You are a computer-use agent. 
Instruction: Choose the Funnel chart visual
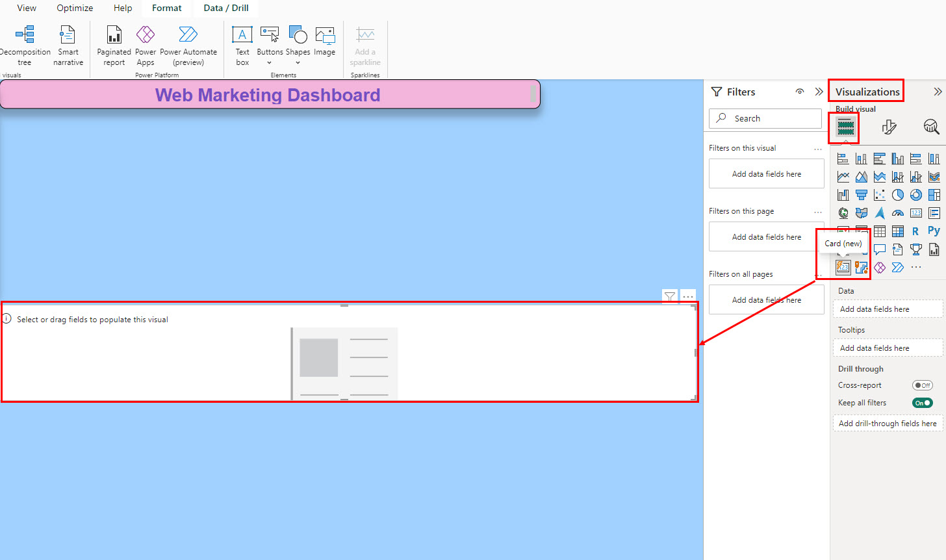862,195
